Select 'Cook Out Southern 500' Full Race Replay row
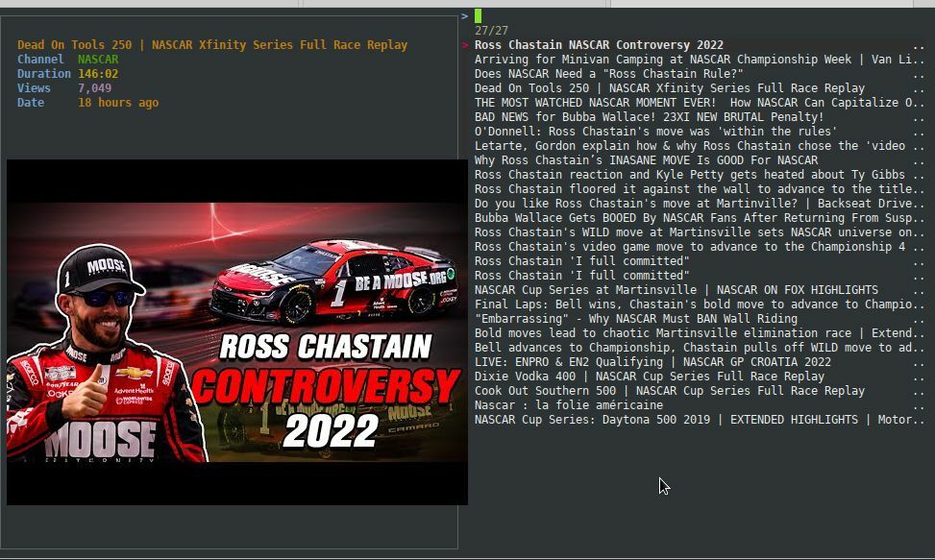 699,391
